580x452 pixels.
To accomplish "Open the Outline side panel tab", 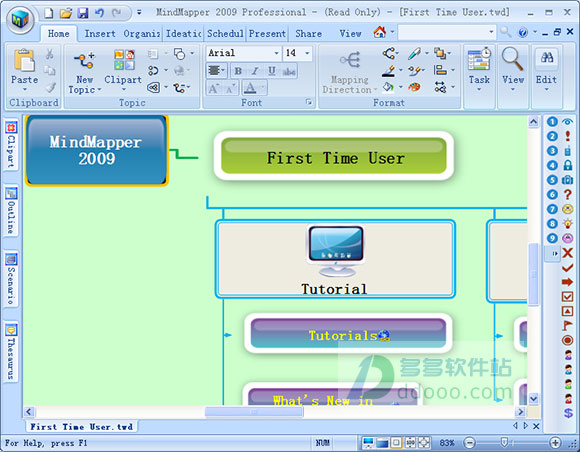I will pyautogui.click(x=11, y=211).
